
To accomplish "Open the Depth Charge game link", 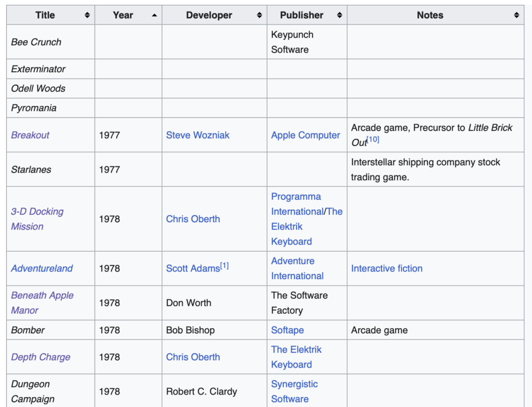I will [x=41, y=357].
